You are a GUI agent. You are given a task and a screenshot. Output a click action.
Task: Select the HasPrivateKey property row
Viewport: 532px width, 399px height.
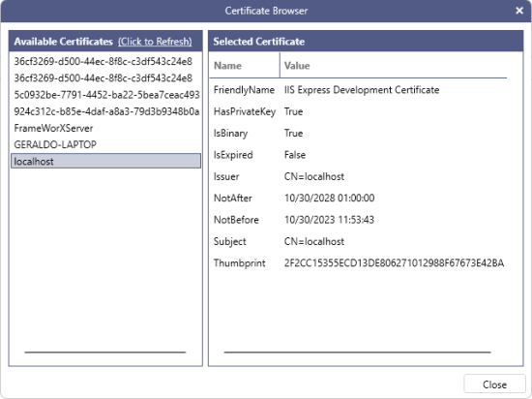coord(358,111)
